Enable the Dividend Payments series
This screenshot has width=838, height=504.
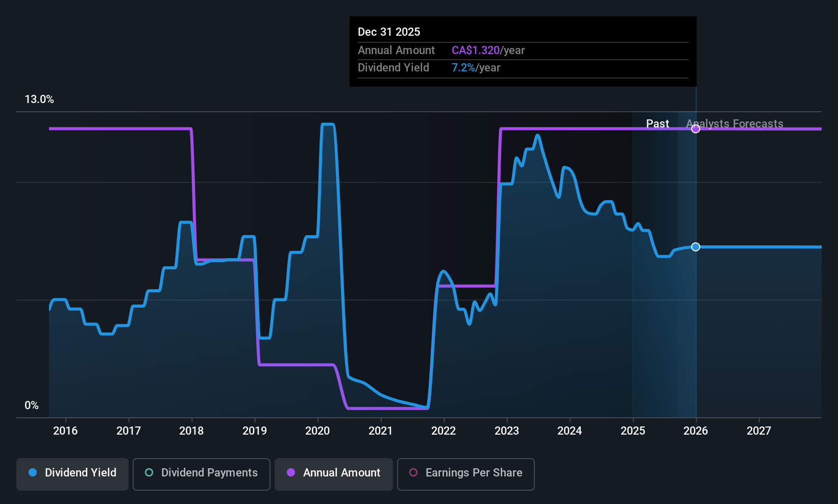pyautogui.click(x=201, y=474)
